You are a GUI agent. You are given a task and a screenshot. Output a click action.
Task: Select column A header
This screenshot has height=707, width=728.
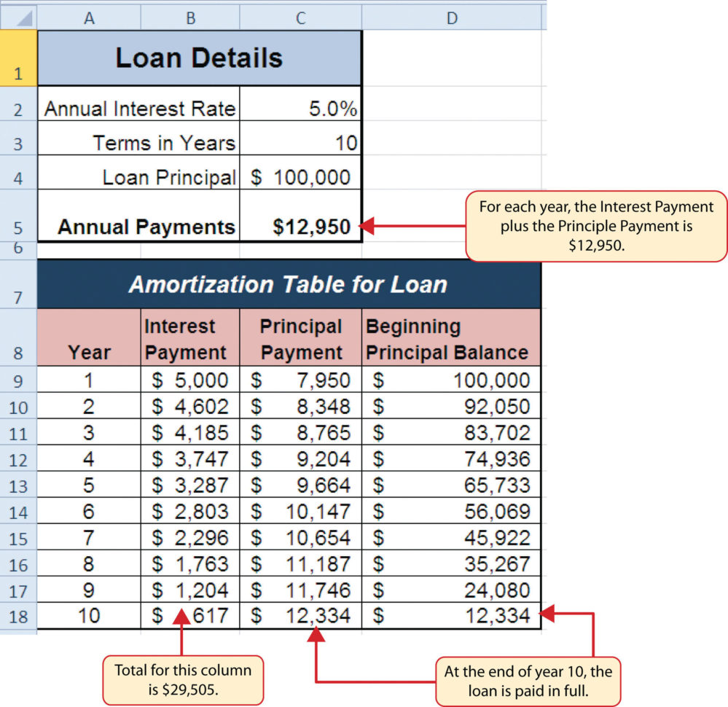pos(89,16)
